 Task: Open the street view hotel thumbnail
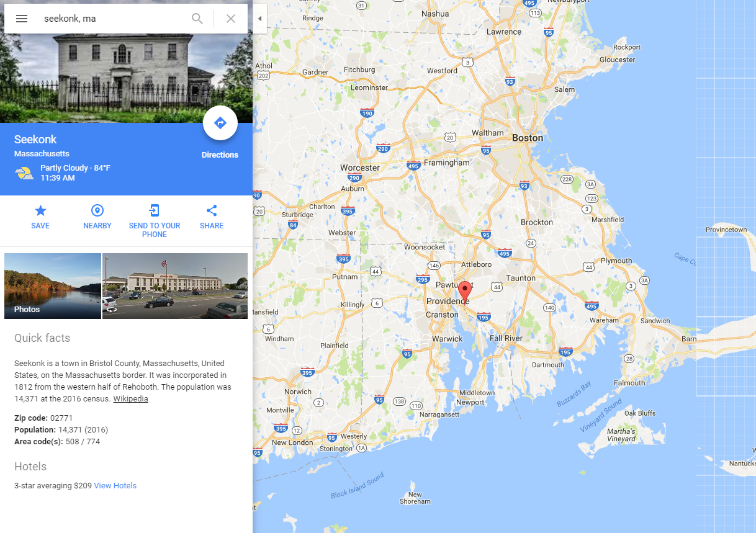coord(175,286)
